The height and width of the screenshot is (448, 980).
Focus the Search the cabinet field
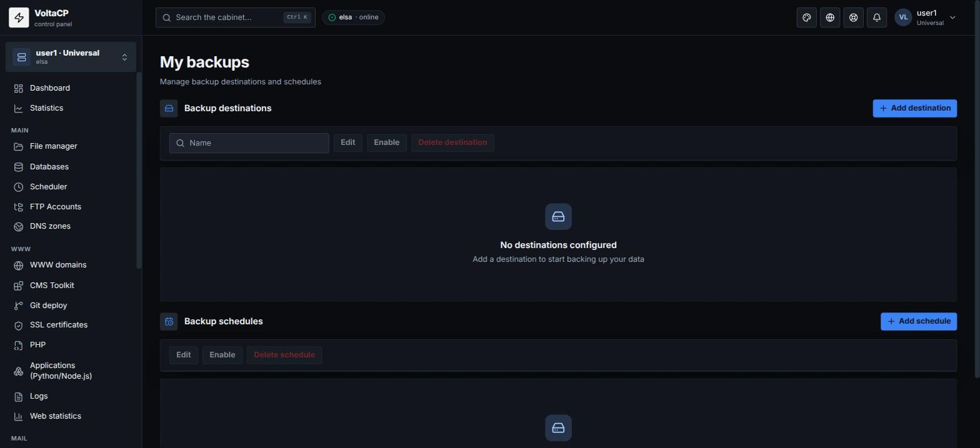coord(236,17)
